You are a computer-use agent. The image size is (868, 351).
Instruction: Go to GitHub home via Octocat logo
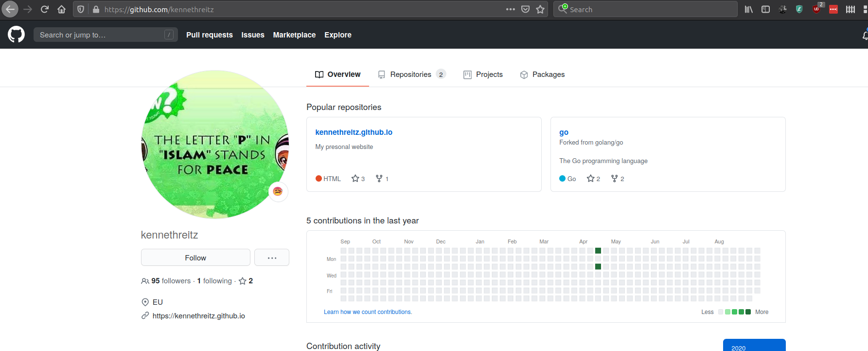pos(16,35)
